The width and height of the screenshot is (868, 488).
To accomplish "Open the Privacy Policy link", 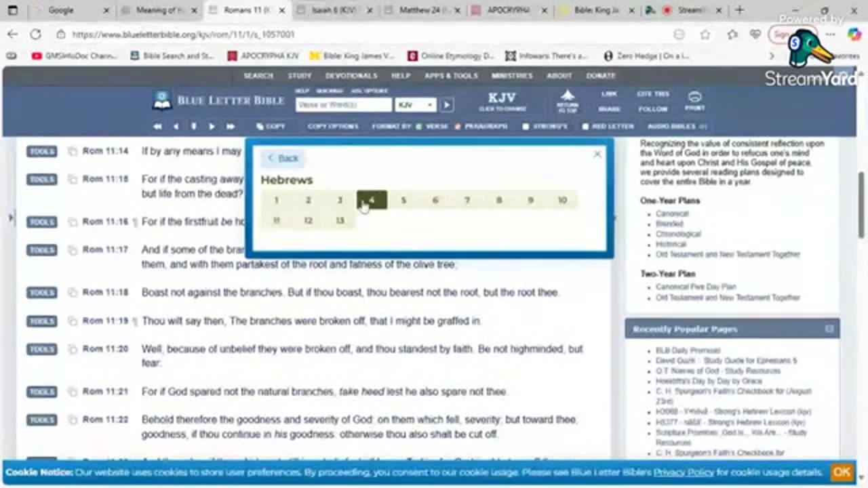I will tap(684, 472).
